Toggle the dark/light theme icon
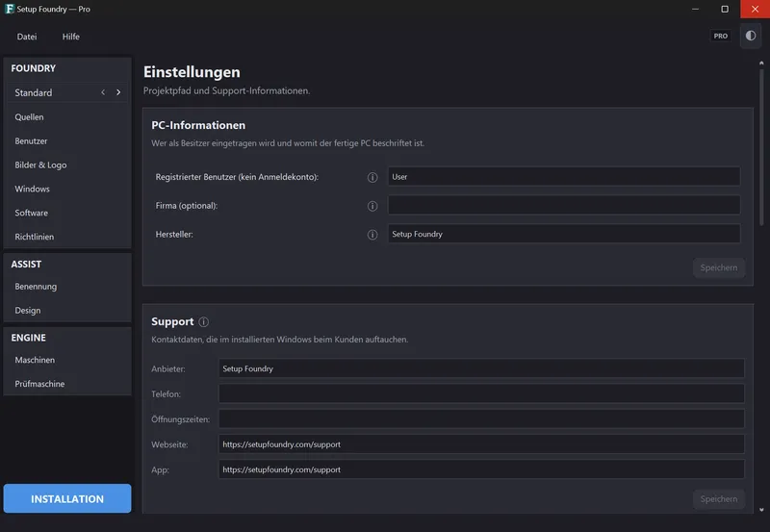 [x=751, y=36]
